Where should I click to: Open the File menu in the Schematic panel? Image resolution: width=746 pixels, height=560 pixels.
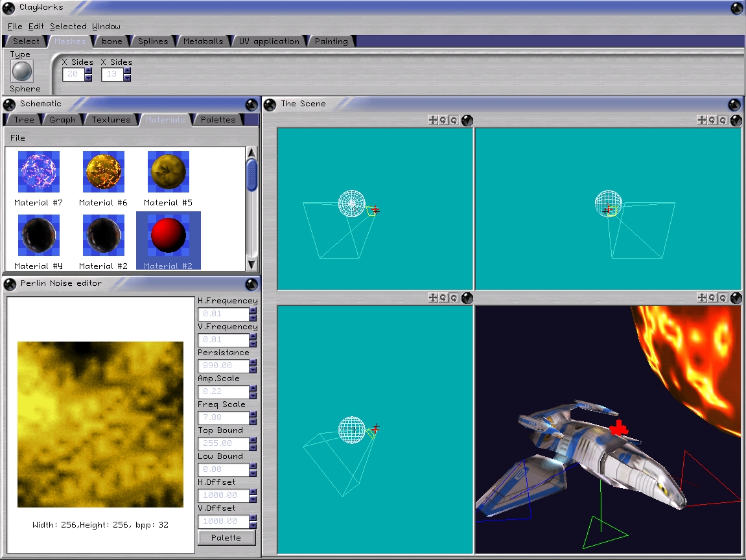[x=17, y=137]
